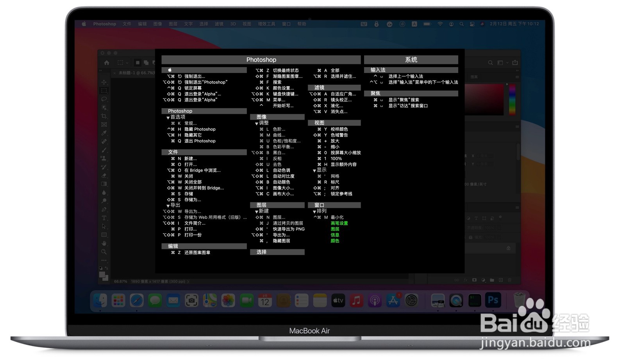The image size is (625, 364).
Task: Click the Apple menu logo
Action: (x=84, y=24)
